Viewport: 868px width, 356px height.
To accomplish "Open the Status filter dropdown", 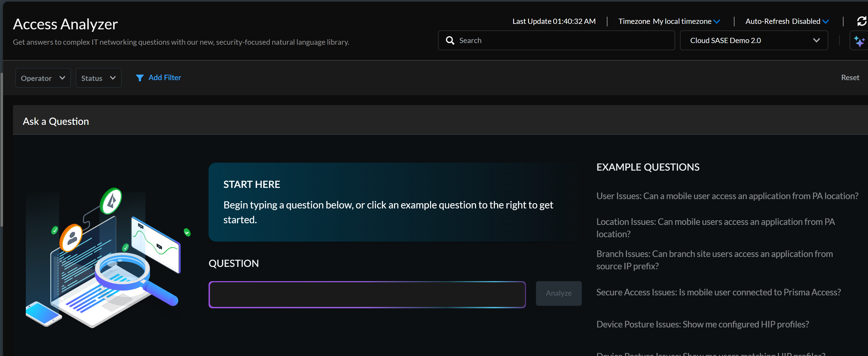I will click(99, 78).
